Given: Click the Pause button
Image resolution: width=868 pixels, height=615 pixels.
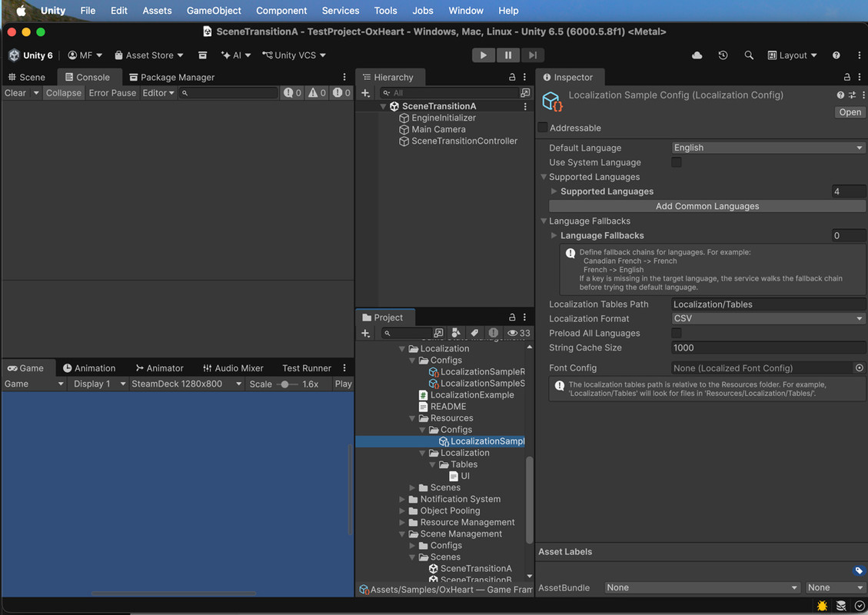Looking at the screenshot, I should [x=508, y=55].
